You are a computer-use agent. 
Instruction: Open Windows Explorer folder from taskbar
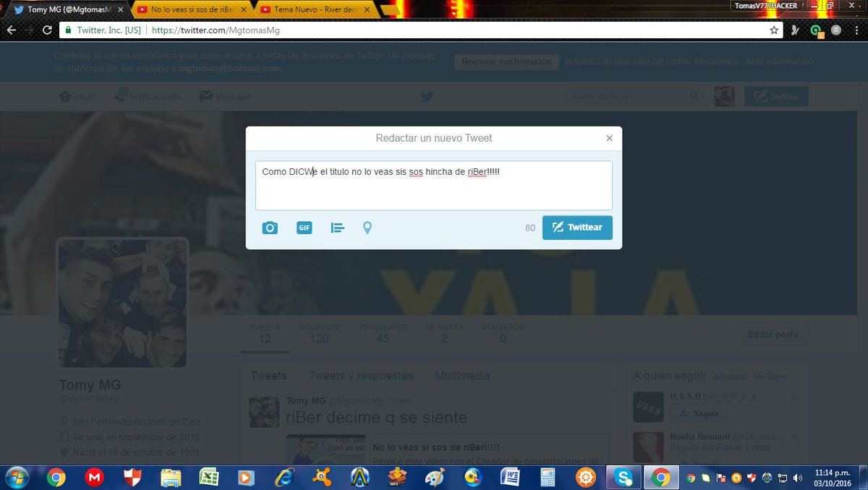click(171, 477)
